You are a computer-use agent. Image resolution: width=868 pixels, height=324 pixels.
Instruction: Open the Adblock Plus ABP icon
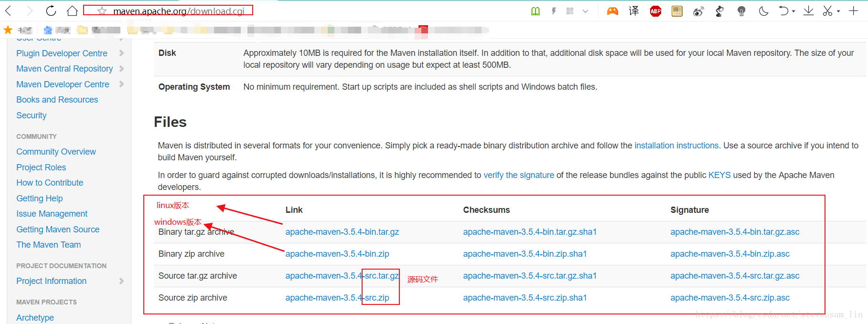click(655, 11)
